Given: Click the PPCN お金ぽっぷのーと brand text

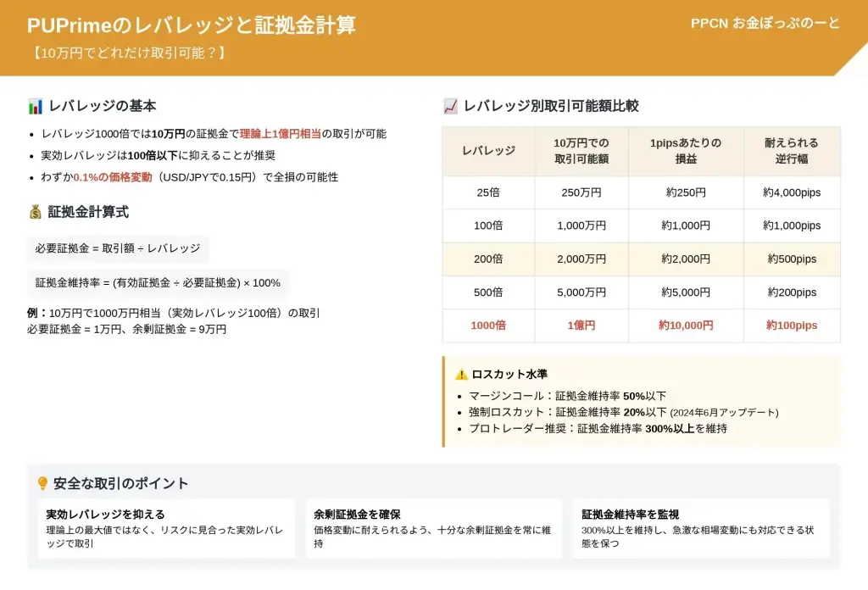Looking at the screenshot, I should 765,23.
